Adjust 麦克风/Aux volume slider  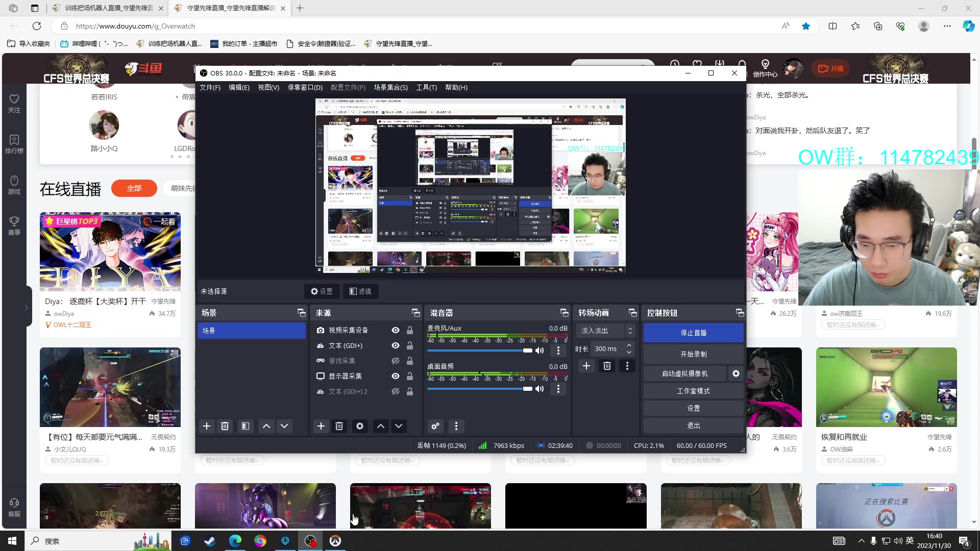coord(480,350)
